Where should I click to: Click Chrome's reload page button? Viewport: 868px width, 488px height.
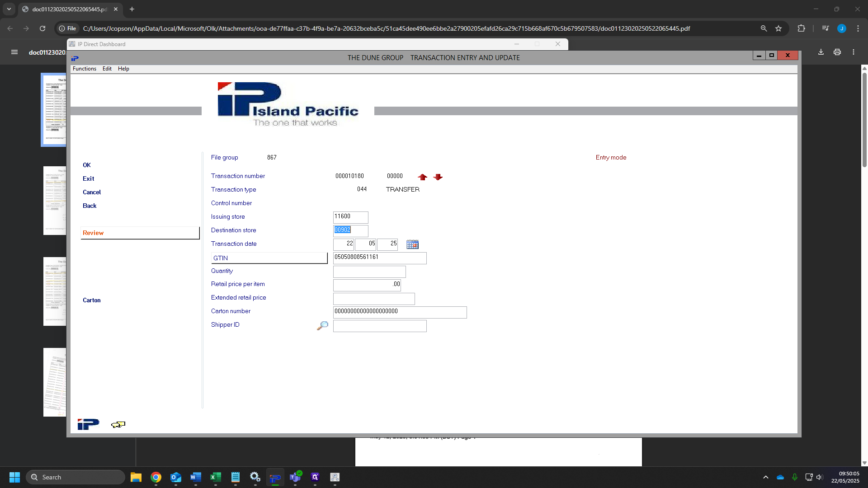pyautogui.click(x=42, y=28)
